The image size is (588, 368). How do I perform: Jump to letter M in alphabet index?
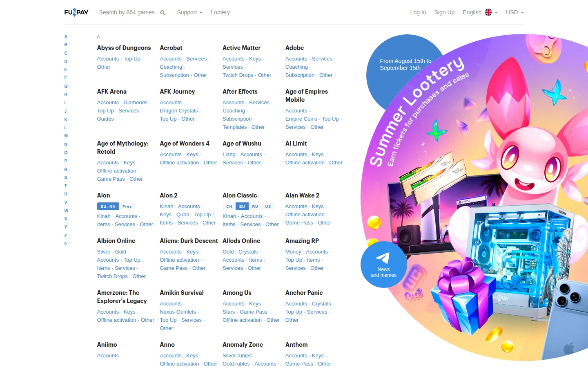pos(66,136)
